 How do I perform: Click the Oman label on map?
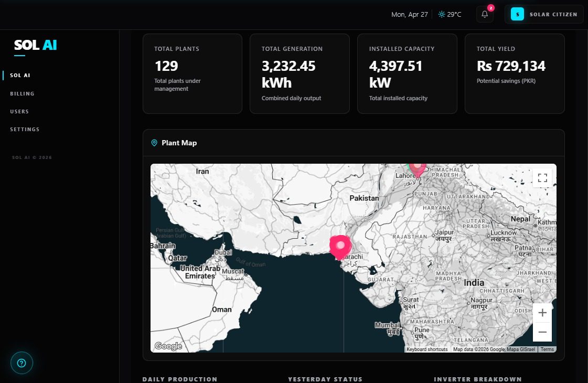point(222,310)
